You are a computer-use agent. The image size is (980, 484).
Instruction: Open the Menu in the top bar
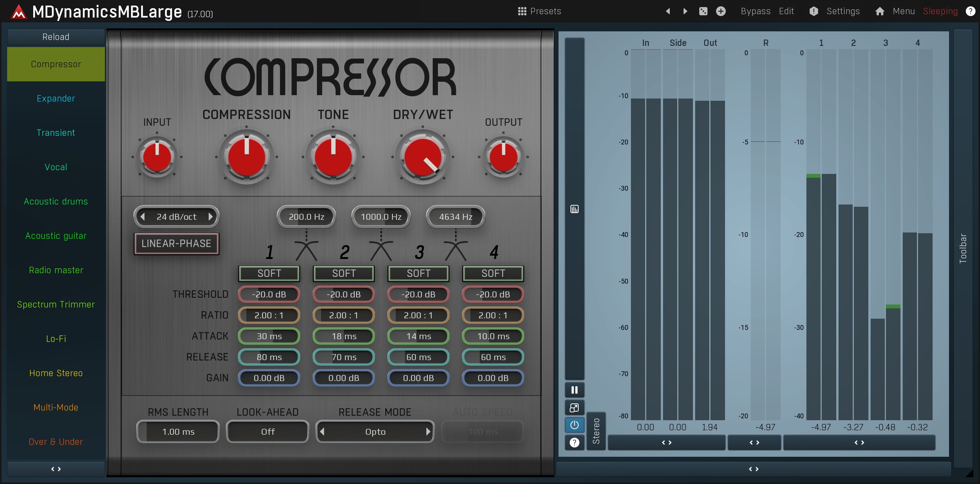tap(904, 11)
